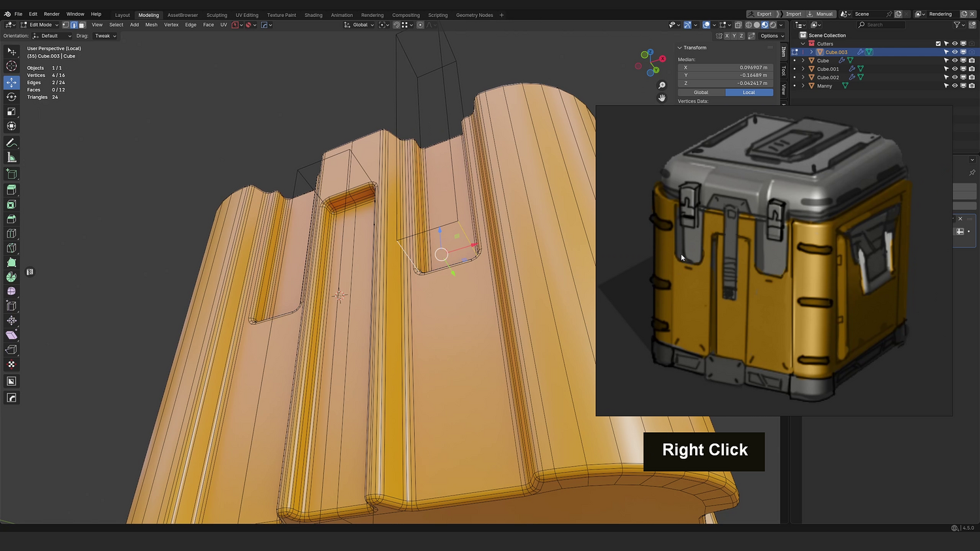
Task: Switch to the UV Editing workspace tab
Action: coord(247,15)
